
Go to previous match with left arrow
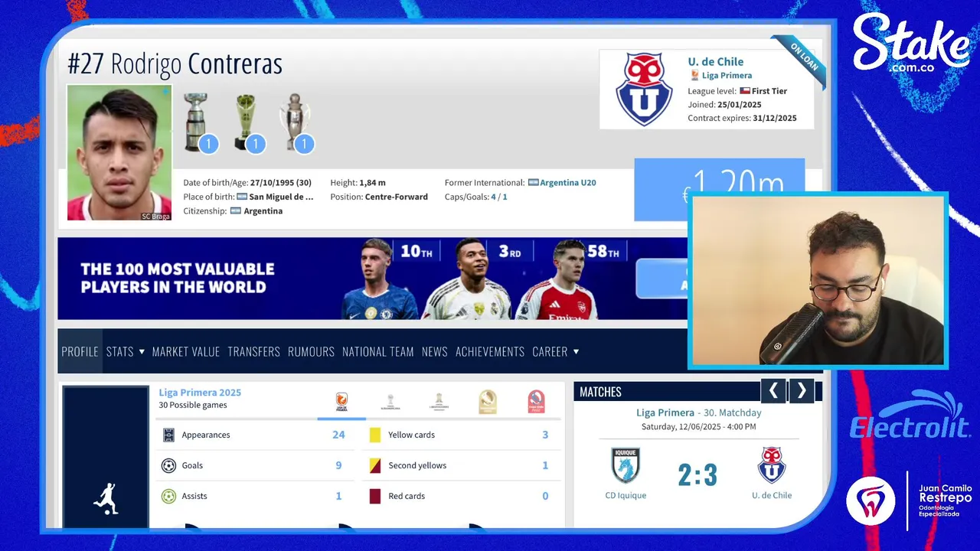pos(773,391)
